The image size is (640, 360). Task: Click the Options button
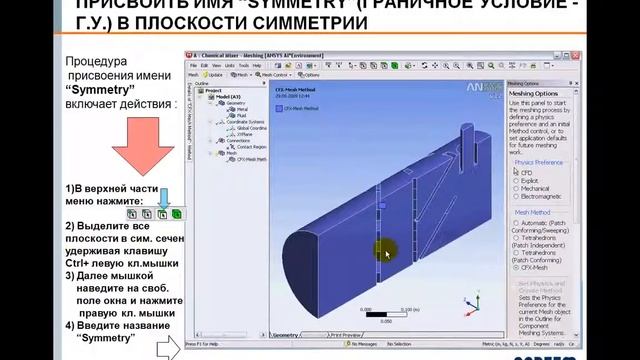309,75
